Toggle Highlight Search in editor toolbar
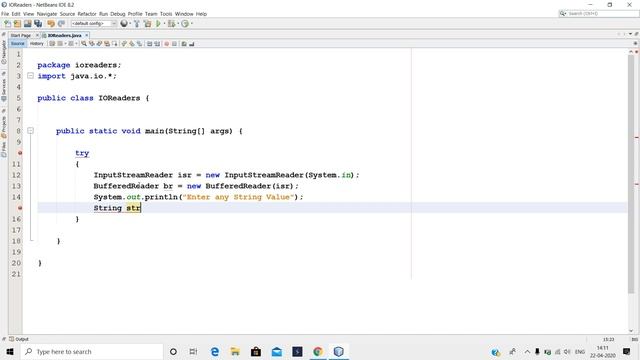640x360 pixels. click(x=107, y=44)
